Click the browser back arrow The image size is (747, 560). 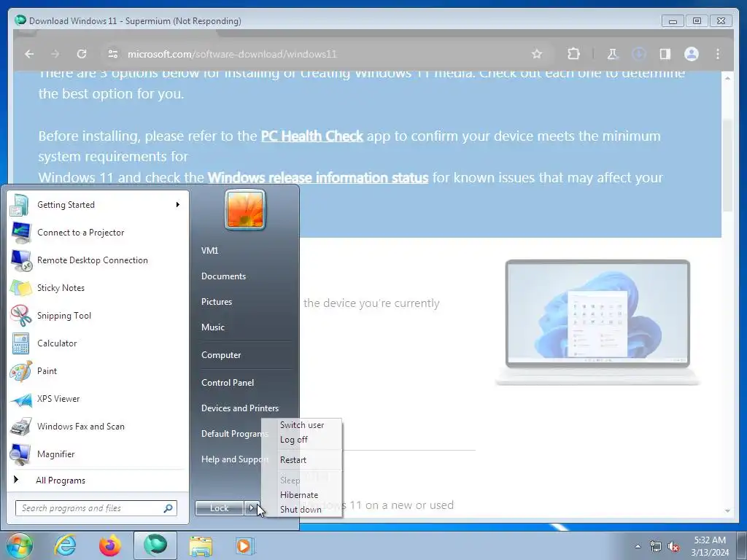(x=29, y=54)
